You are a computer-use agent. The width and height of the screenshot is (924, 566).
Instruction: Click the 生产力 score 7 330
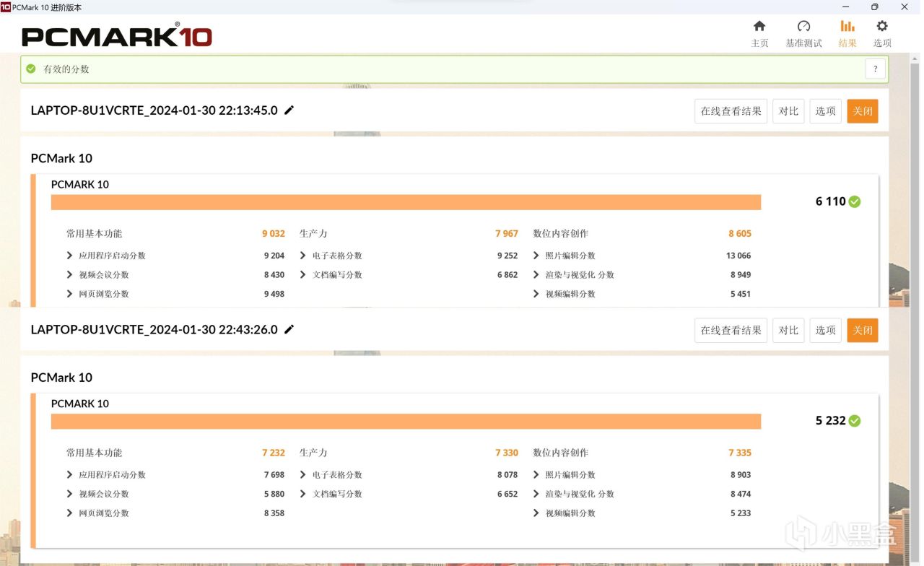tap(507, 453)
